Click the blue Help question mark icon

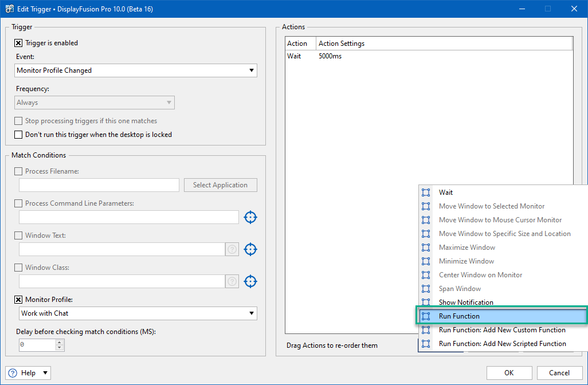[x=13, y=372]
